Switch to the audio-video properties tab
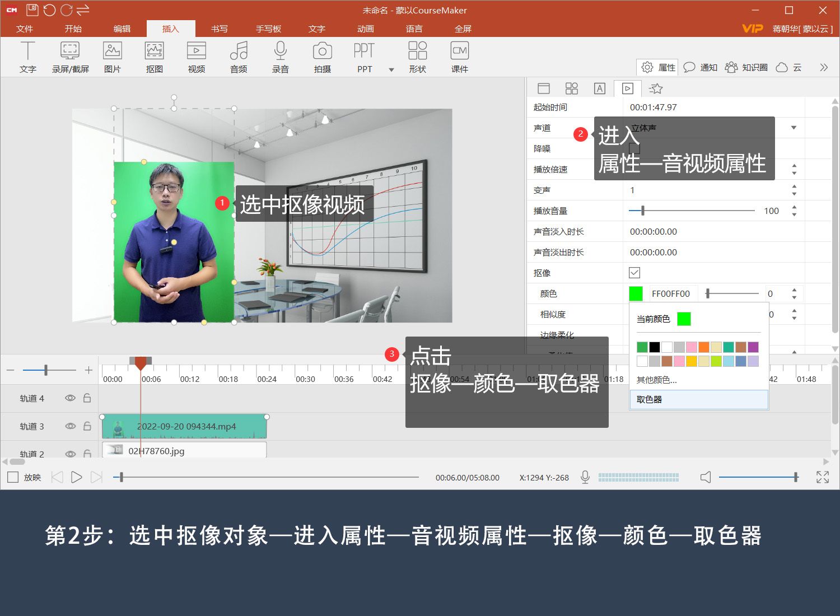Image resolution: width=840 pixels, height=616 pixels. click(628, 88)
